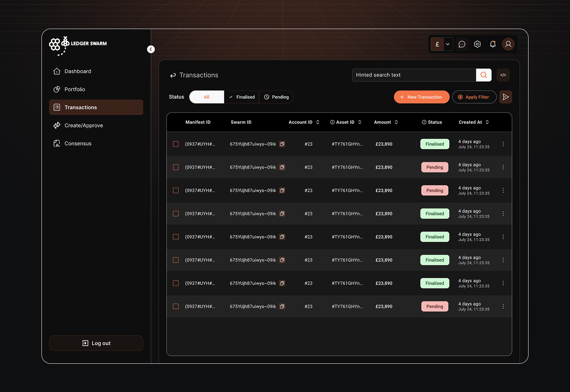Check notifications via the bell icon
The width and height of the screenshot is (570, 392).
493,44
